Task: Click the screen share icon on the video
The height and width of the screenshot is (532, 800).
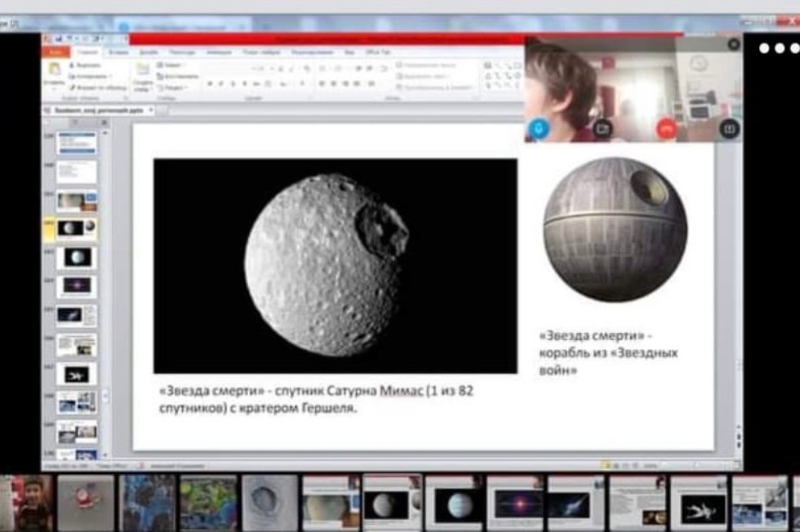Action: 728,128
